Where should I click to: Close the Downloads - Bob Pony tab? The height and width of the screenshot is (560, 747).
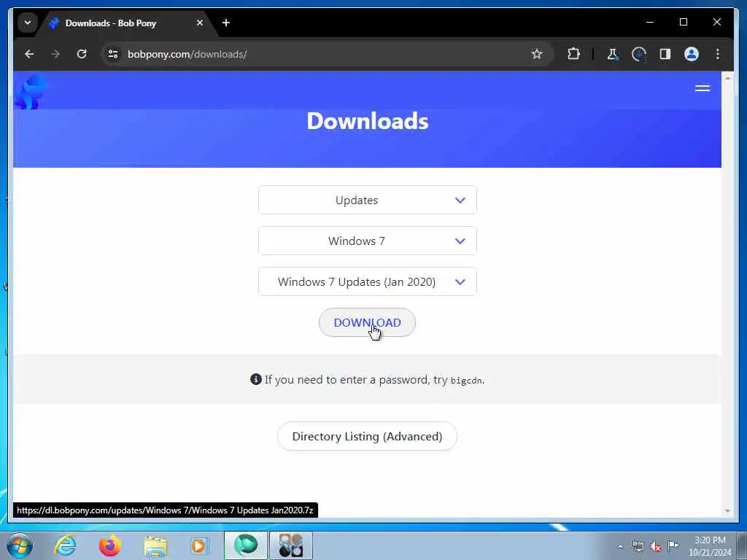pos(200,23)
